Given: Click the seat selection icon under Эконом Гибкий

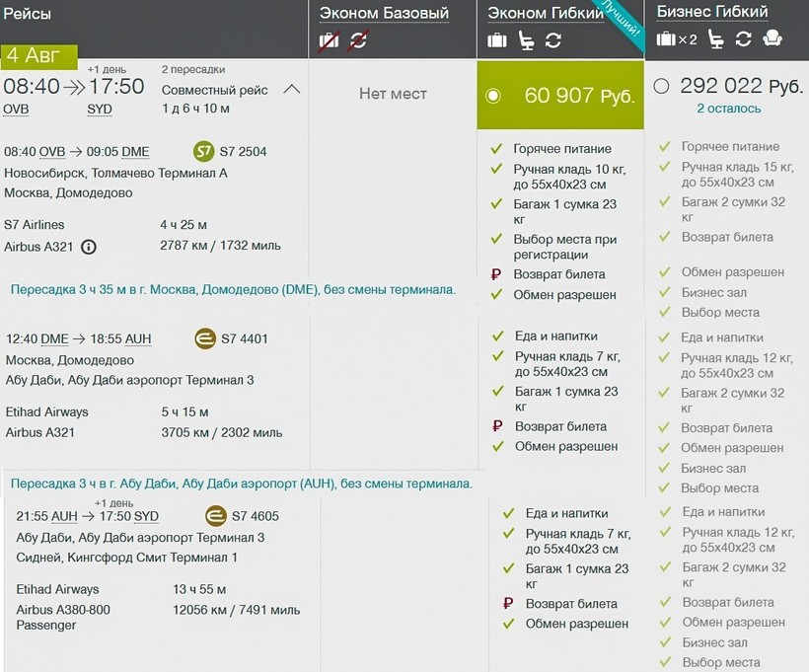Looking at the screenshot, I should click(526, 40).
